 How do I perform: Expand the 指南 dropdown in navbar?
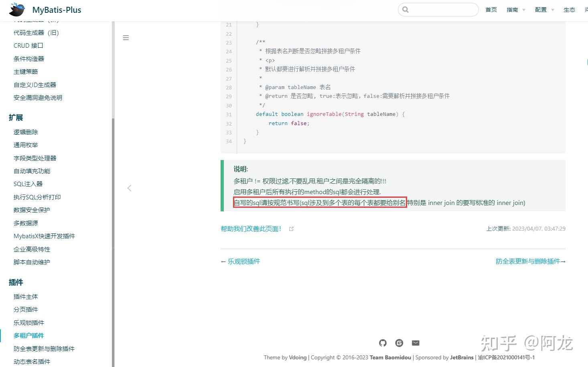[516, 10]
